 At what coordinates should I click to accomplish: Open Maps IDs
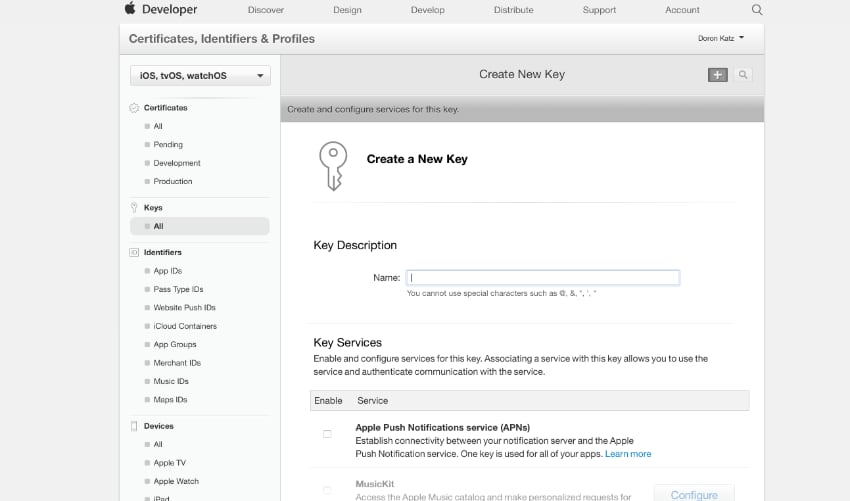(x=170, y=400)
